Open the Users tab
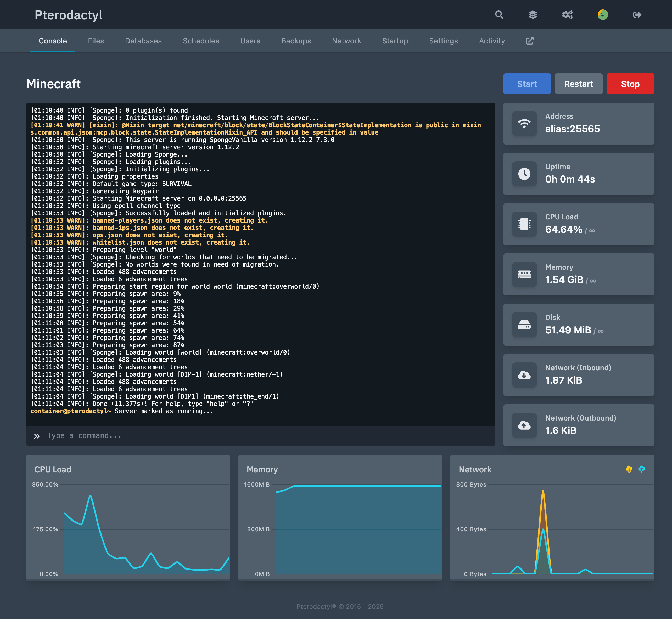 coord(250,41)
